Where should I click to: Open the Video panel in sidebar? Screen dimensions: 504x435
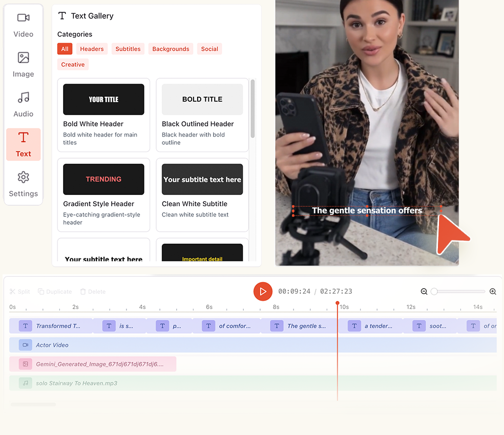tap(23, 25)
